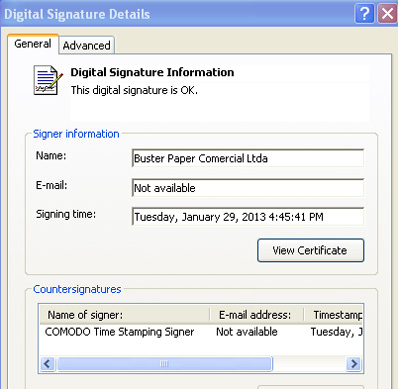The height and width of the screenshot is (389, 398).
Task: Select the COMODO Time Stamping Signer row
Action: coord(201,332)
